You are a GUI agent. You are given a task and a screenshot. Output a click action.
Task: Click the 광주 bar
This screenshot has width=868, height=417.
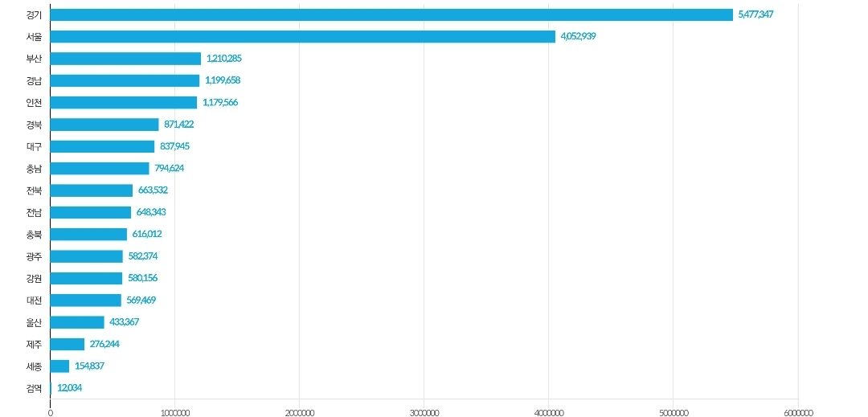[87, 256]
